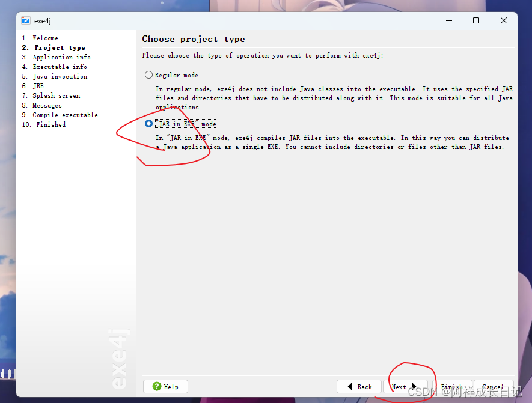Image resolution: width=532 pixels, height=403 pixels.
Task: Click the green Help question mark icon
Action: pyautogui.click(x=157, y=386)
